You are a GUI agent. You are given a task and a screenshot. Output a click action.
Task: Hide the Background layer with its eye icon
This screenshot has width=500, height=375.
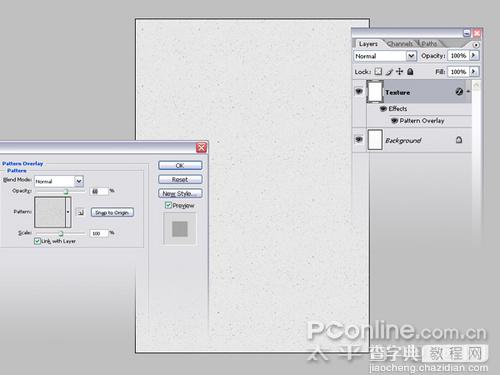pos(359,140)
